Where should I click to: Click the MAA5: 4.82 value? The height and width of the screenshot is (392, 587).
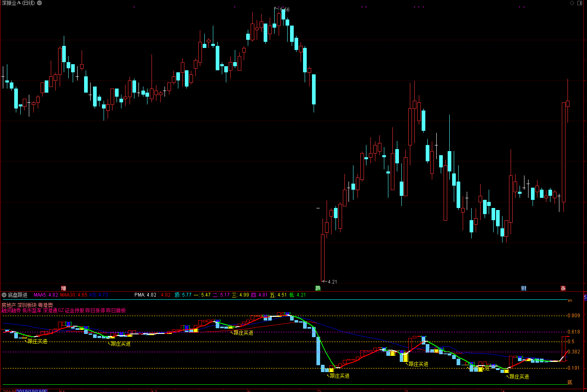[x=45, y=295]
